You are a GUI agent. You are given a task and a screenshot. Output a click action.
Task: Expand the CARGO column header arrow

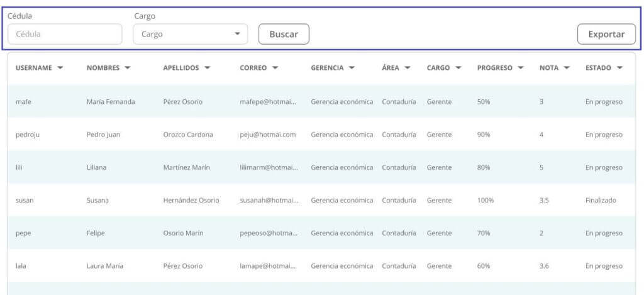458,68
